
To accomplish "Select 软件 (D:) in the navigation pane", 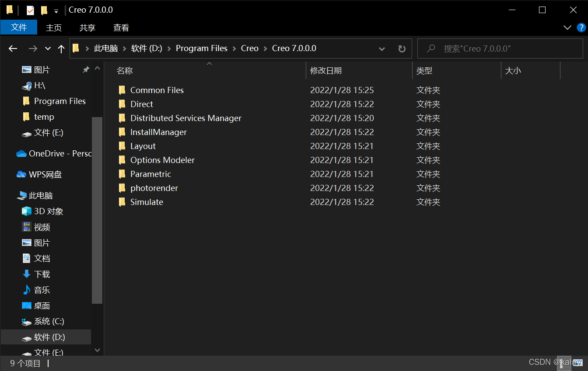I will click(x=46, y=337).
